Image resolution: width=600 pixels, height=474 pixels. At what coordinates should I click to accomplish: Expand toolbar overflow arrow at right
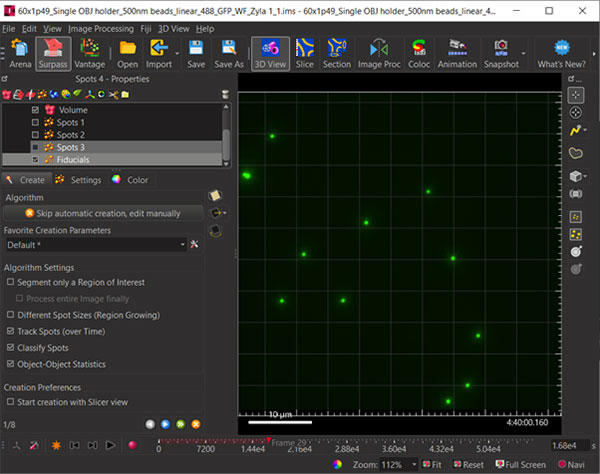tap(594, 54)
